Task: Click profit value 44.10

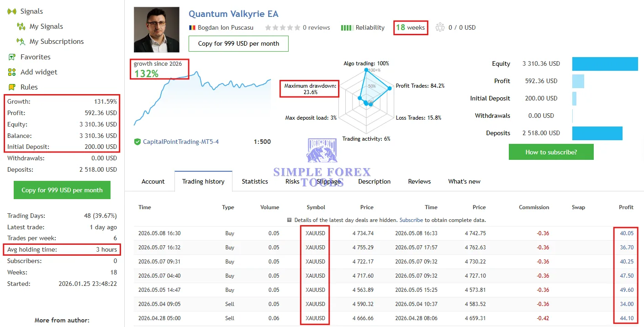Action: tap(627, 318)
